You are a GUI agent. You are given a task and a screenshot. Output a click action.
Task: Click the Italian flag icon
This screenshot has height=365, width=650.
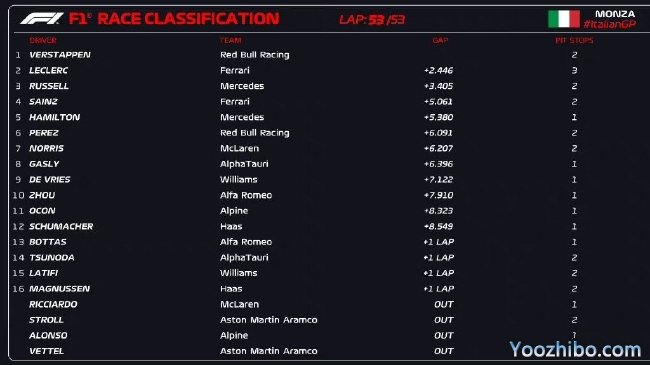564,19
